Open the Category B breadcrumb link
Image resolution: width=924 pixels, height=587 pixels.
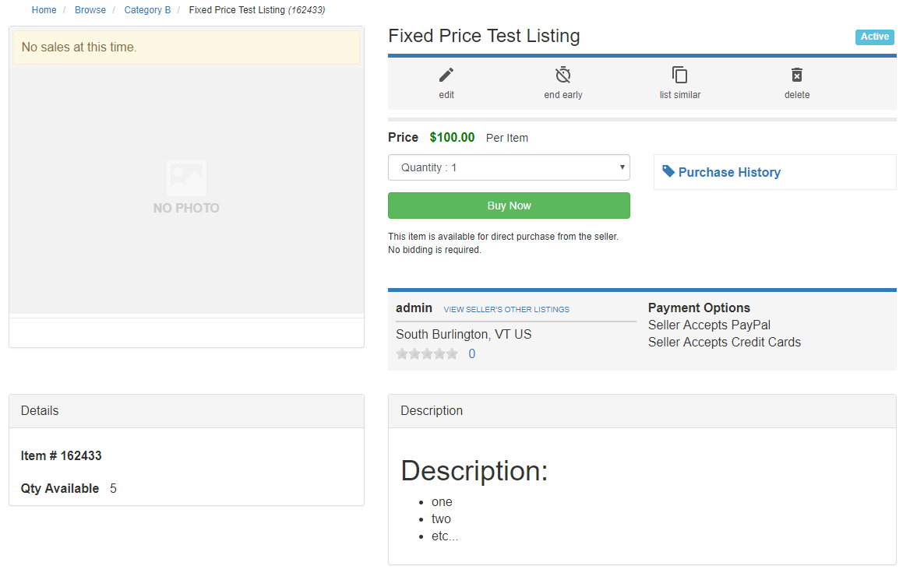click(x=147, y=10)
